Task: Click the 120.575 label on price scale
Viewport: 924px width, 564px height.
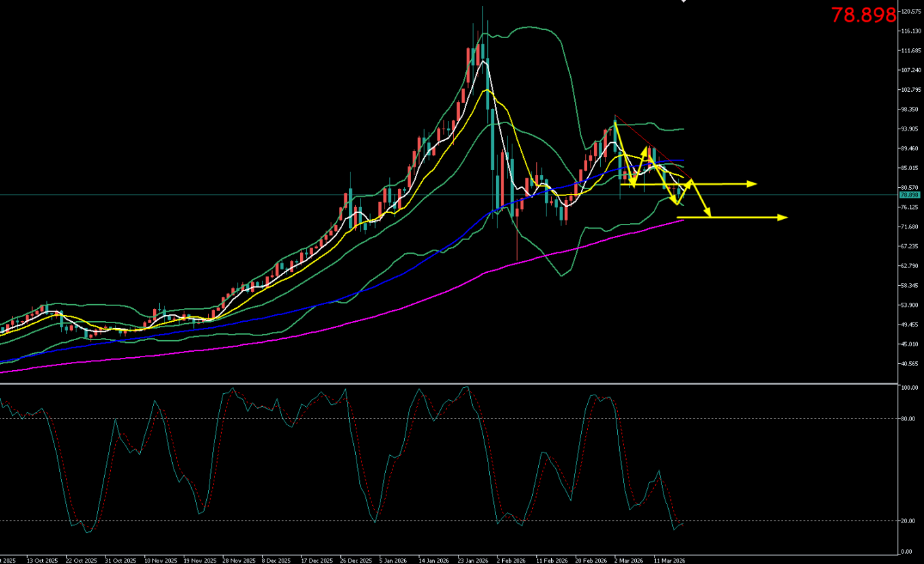Action: point(910,12)
